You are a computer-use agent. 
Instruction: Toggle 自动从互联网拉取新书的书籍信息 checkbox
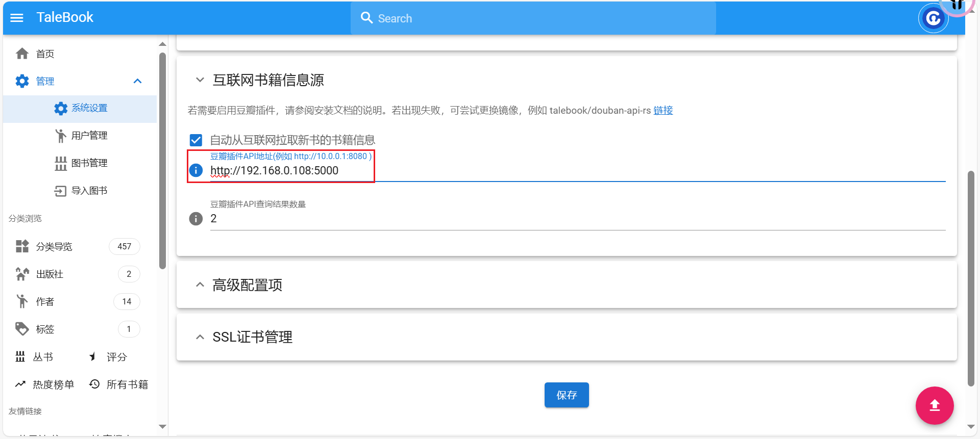196,140
